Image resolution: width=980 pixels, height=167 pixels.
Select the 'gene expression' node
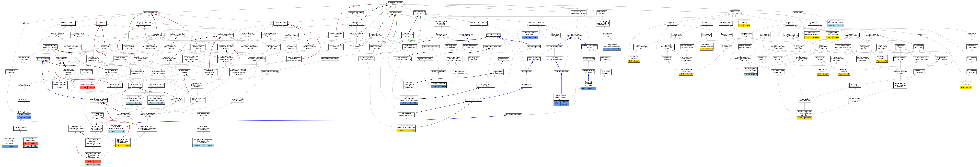(x=43, y=59)
